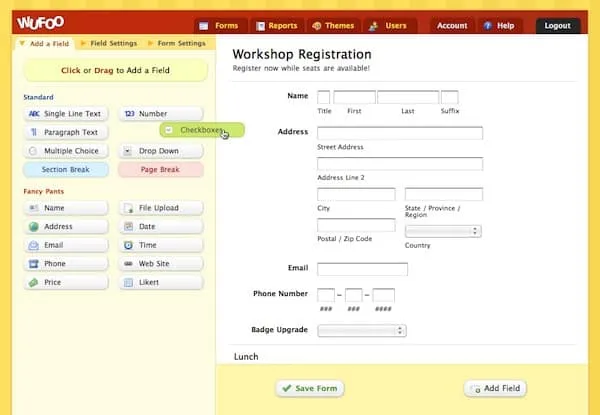600x415 pixels.
Task: Add the Address field via its globe icon
Action: tap(34, 227)
